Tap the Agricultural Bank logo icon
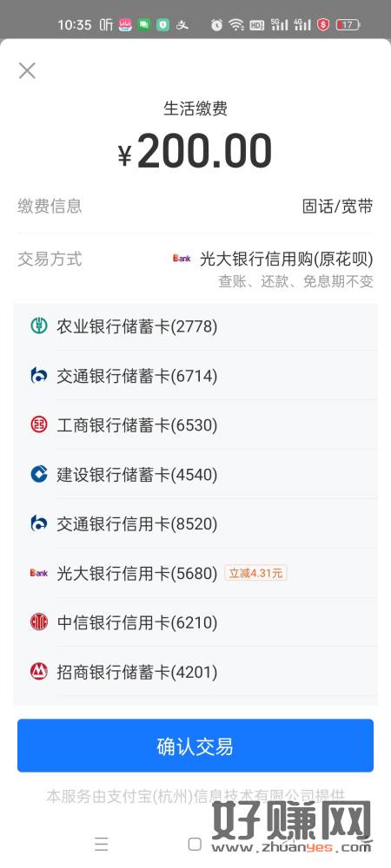 click(x=38, y=326)
